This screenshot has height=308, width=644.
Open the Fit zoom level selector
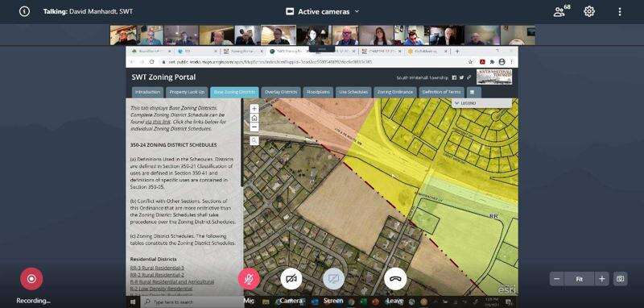pos(579,279)
